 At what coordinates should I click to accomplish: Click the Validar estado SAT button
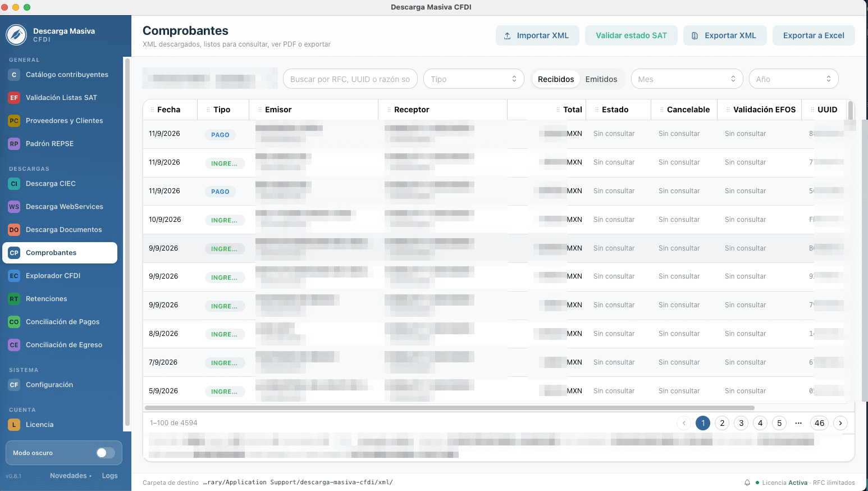(x=631, y=35)
